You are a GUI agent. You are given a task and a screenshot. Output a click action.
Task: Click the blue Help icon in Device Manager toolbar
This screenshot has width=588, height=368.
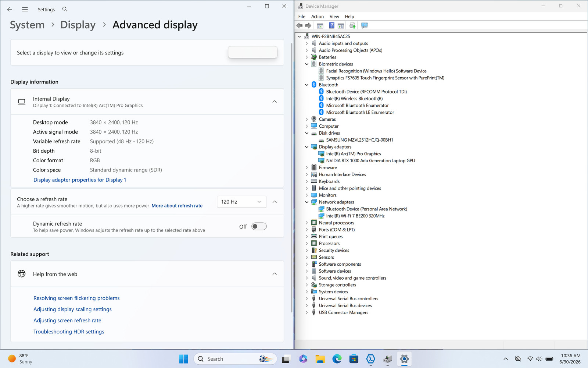click(331, 25)
